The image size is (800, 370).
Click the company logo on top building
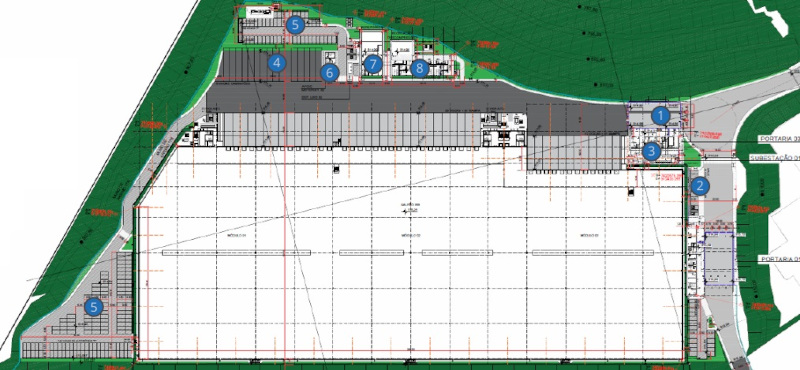point(260,12)
